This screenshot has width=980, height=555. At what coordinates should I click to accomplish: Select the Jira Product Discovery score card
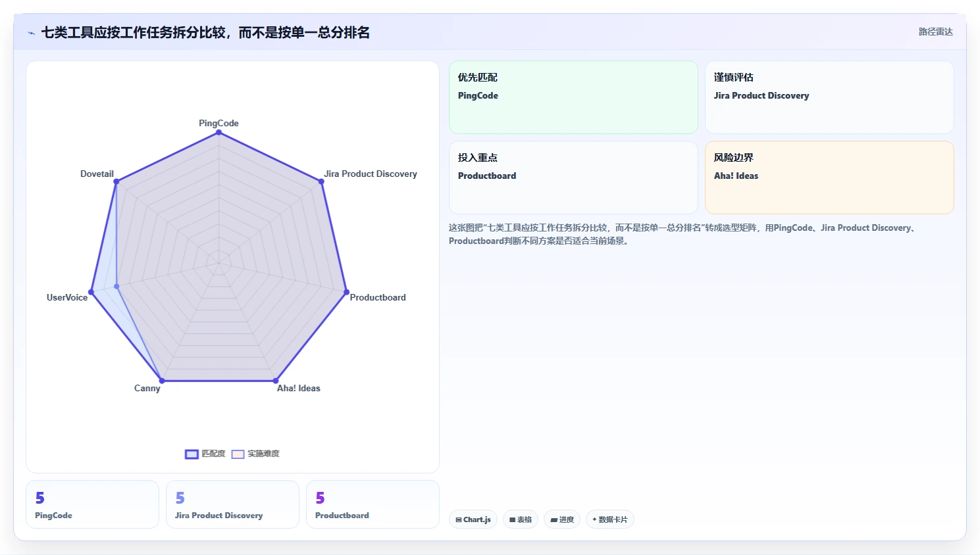pyautogui.click(x=232, y=504)
